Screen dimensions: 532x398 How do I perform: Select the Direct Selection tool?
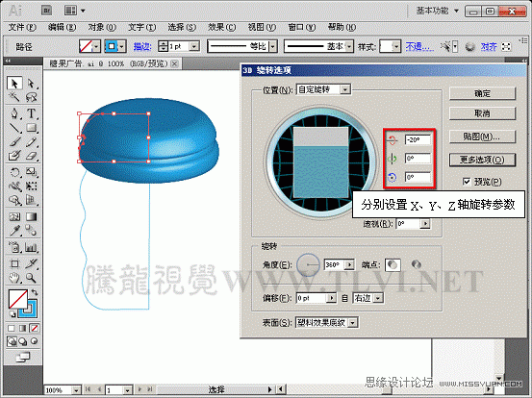31,83
